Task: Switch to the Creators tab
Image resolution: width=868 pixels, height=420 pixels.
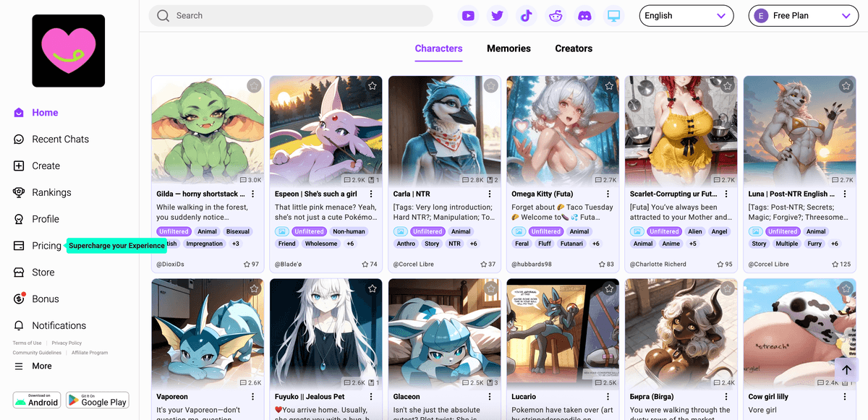Action: (x=574, y=48)
